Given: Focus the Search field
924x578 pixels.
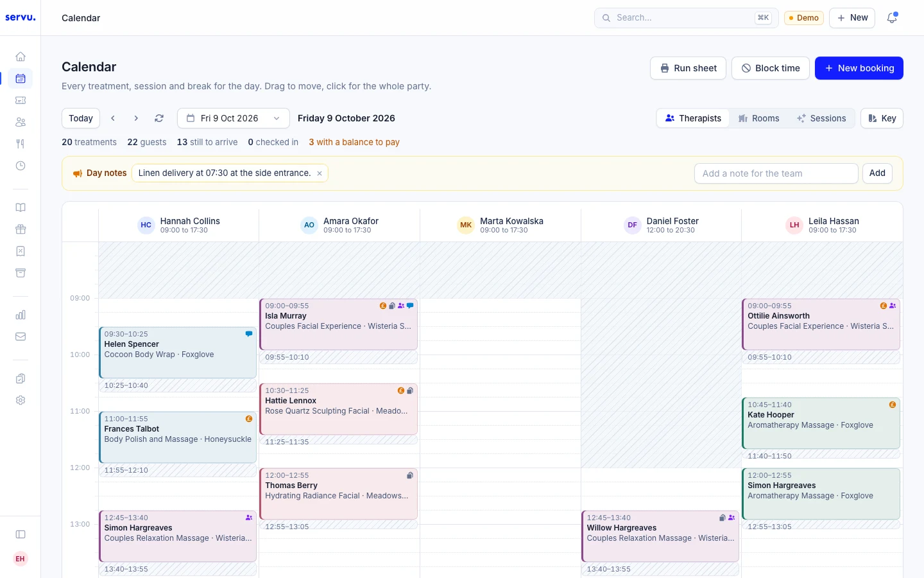Looking at the screenshot, I should click(686, 18).
